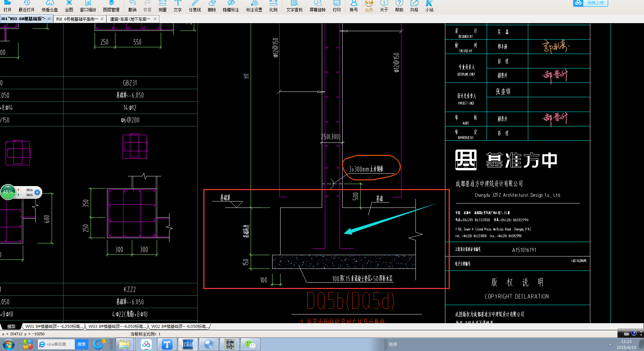The width and height of the screenshot is (644, 351).
Task: Click the 搜索 search button in taskbar
Action: (x=82, y=344)
